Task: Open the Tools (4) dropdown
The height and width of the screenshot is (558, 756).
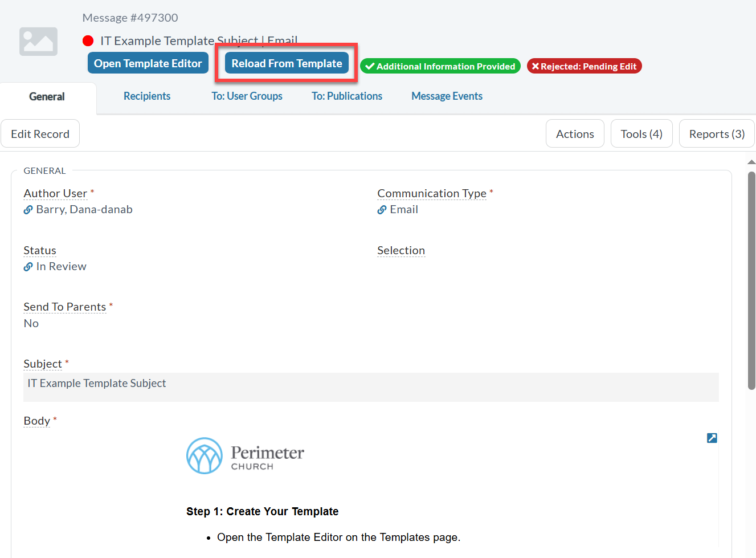Action: pos(641,134)
